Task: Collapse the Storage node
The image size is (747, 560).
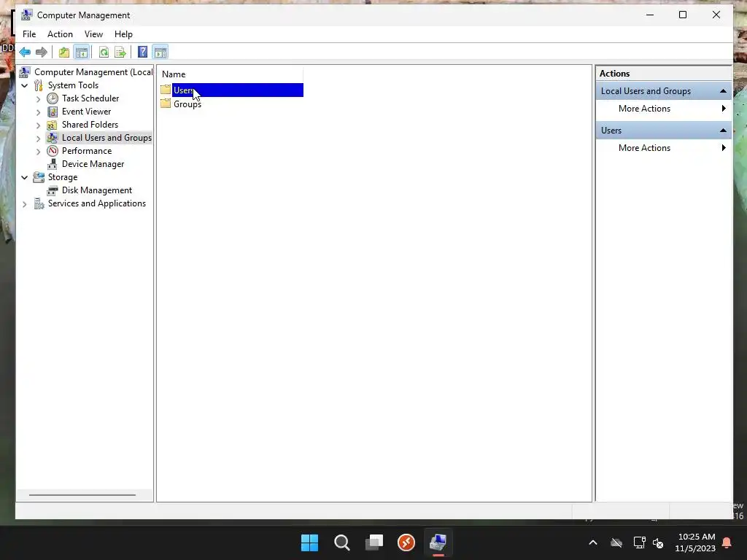Action: [x=25, y=178]
